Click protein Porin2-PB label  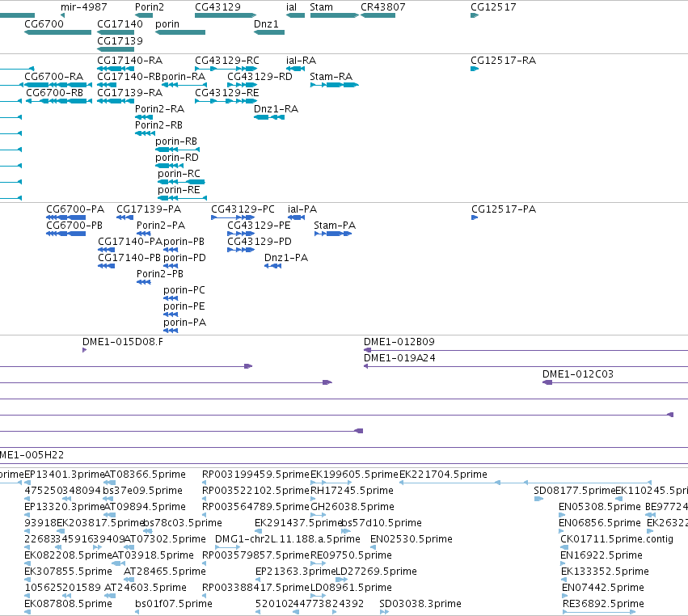[160, 274]
